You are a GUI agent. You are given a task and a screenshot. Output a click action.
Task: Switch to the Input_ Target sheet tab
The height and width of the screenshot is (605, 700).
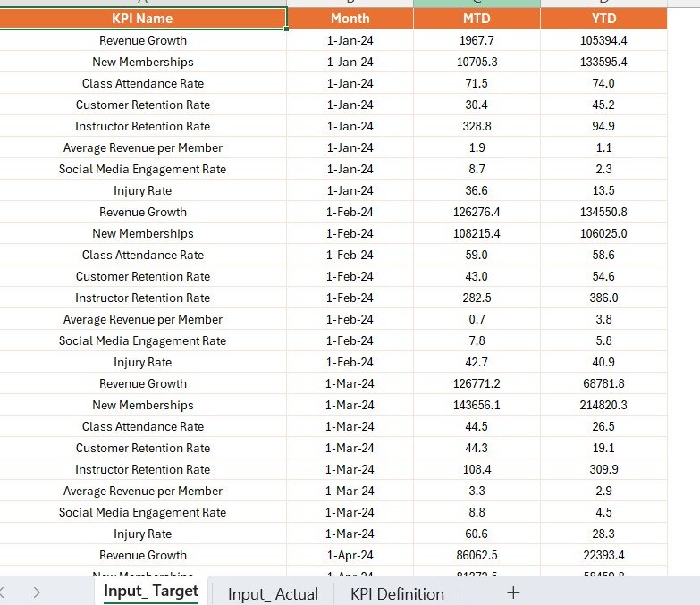[151, 592]
